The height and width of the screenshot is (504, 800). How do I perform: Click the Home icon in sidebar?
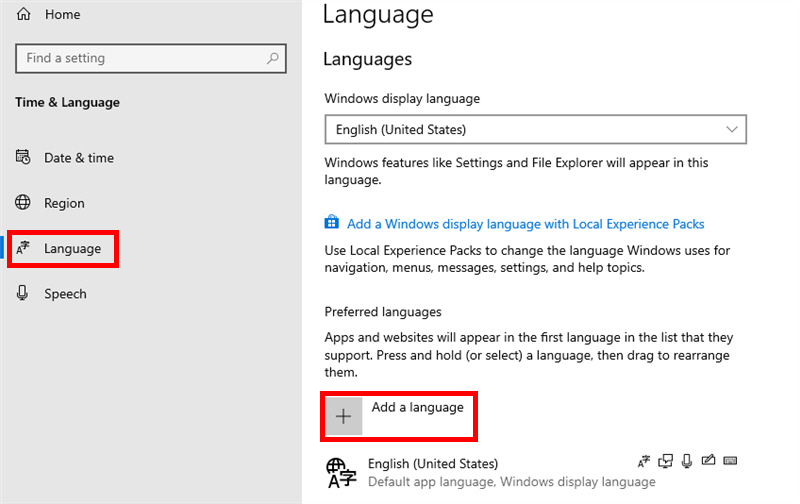coord(24,14)
